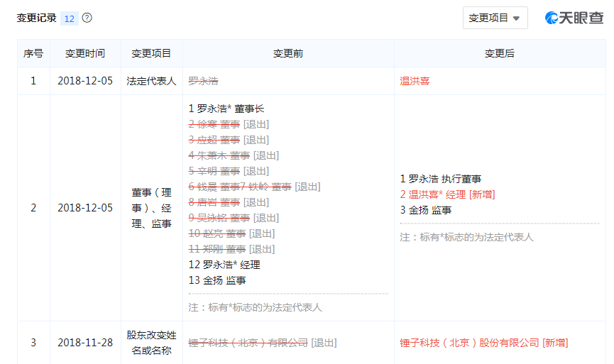This screenshot has width=614, height=364.
Task: Click the 注 footnote in the 变更前 column
Action: [256, 308]
